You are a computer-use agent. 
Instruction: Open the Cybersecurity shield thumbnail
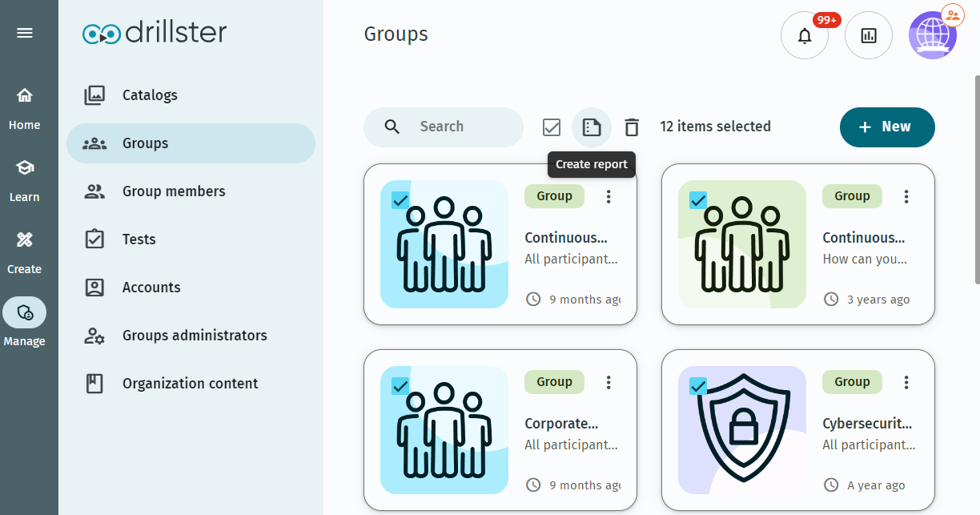[x=742, y=430]
